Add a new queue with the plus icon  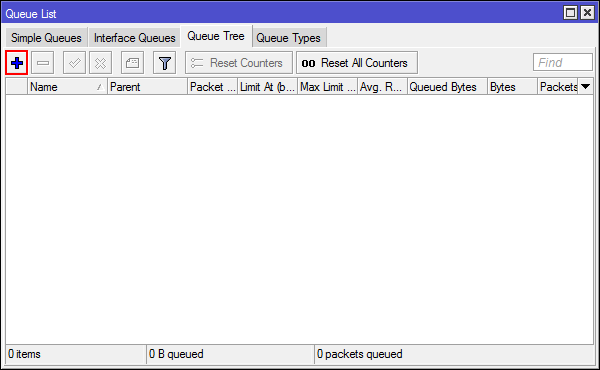(x=17, y=63)
